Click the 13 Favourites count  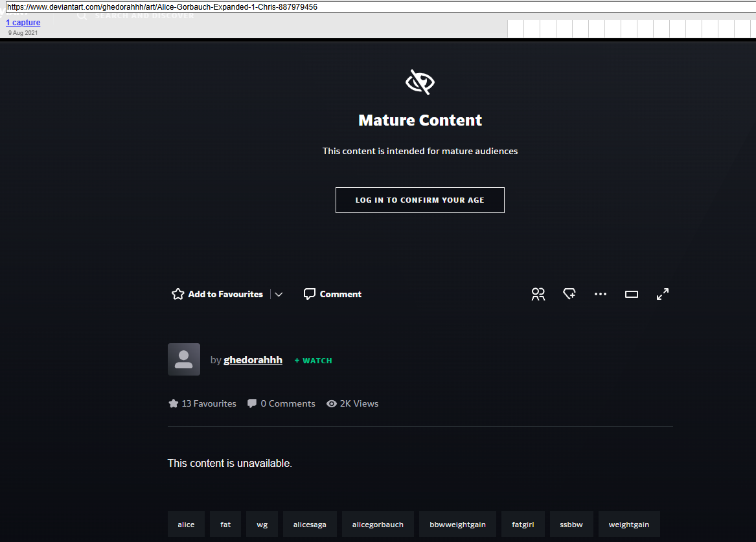click(203, 403)
